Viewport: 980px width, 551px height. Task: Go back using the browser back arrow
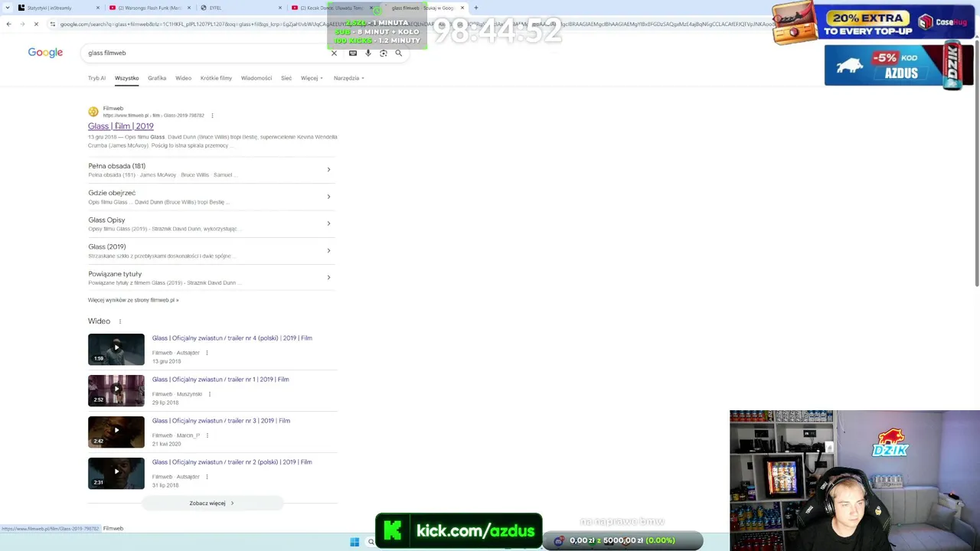[8, 24]
